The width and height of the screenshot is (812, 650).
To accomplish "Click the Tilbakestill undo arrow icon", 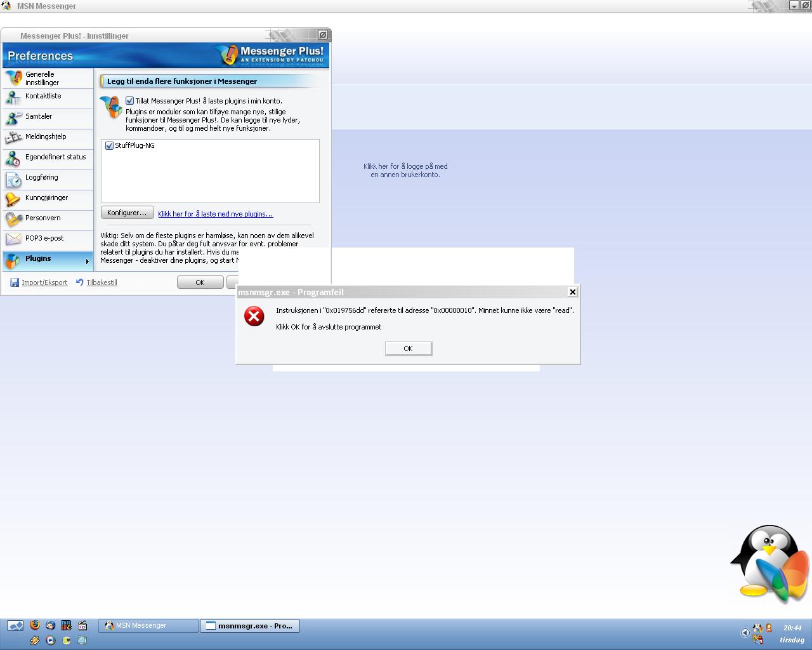I will coord(79,282).
